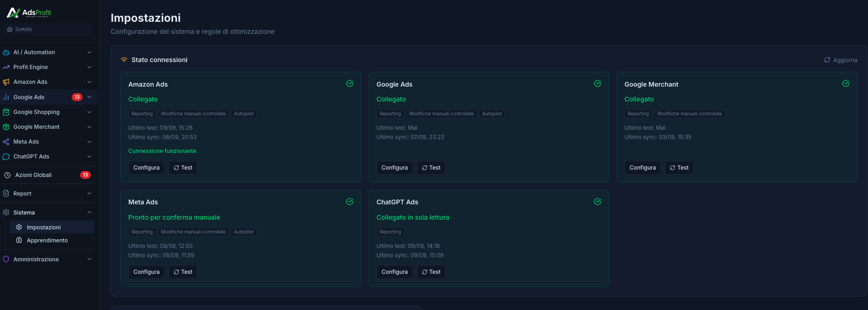Expand the ChatGPT Ads sidebar chevron
The width and height of the screenshot is (868, 310).
click(89, 157)
